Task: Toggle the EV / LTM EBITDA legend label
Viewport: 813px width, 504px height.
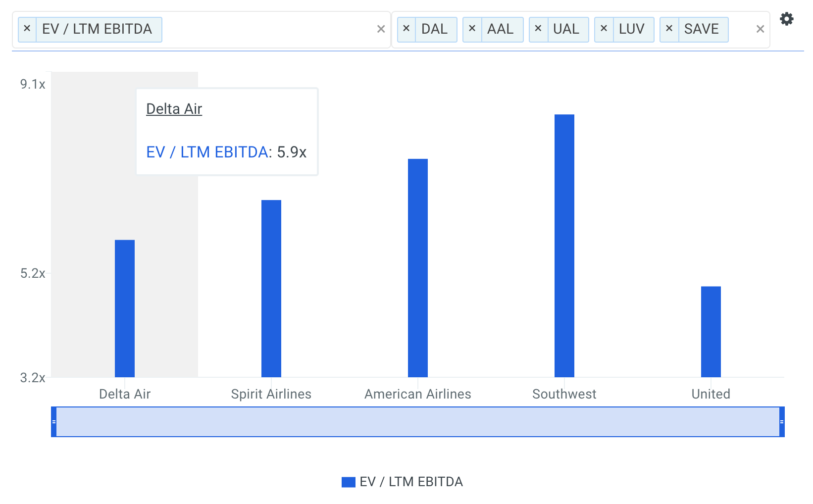Action: (x=411, y=482)
